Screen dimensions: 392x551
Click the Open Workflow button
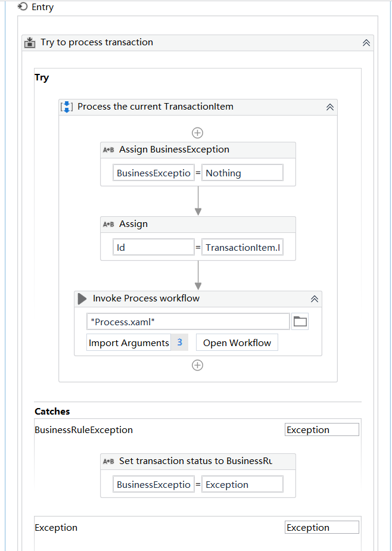pyautogui.click(x=237, y=343)
